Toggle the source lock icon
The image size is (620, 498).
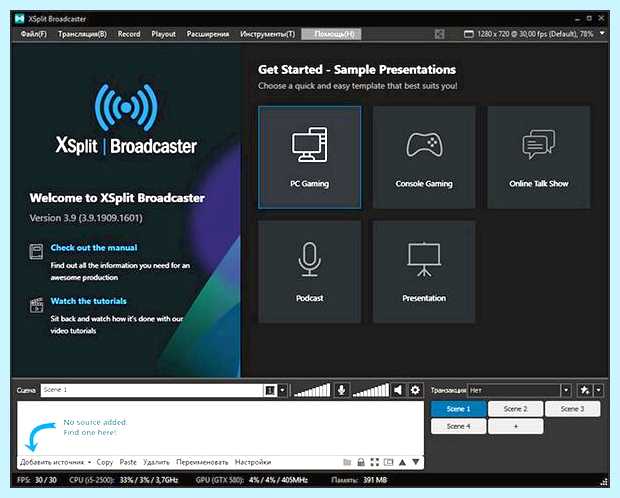coord(361,462)
